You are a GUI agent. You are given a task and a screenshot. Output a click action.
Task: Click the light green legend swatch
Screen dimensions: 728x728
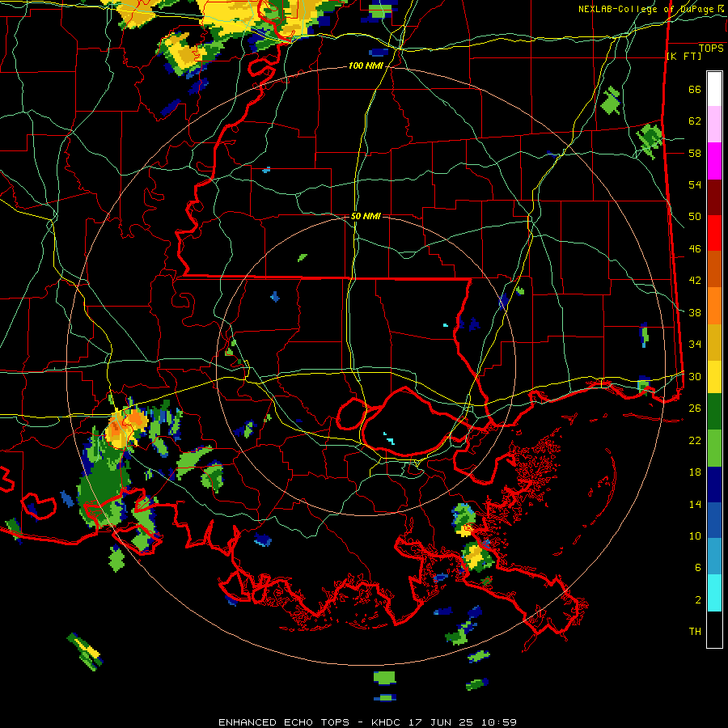coord(714,448)
